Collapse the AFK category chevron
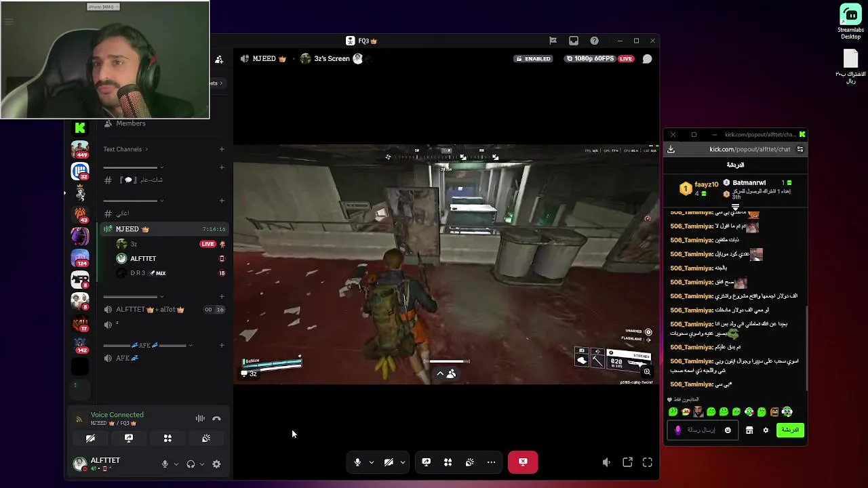This screenshot has width=868, height=488. [191, 346]
